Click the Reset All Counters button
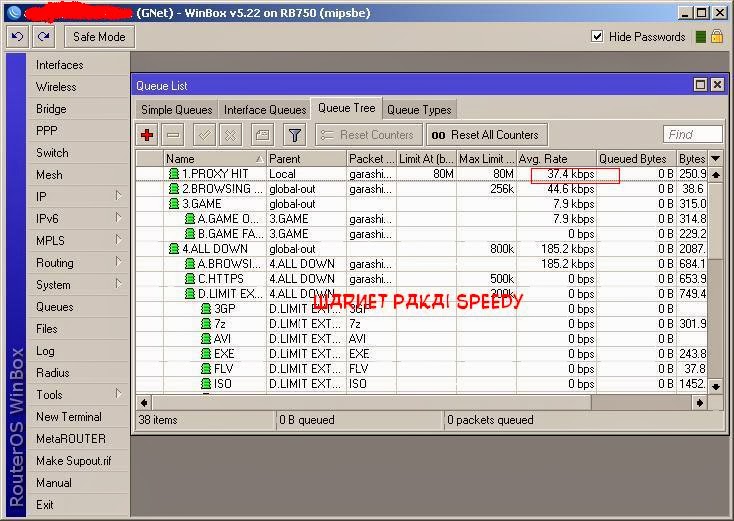This screenshot has width=734, height=521. [487, 135]
